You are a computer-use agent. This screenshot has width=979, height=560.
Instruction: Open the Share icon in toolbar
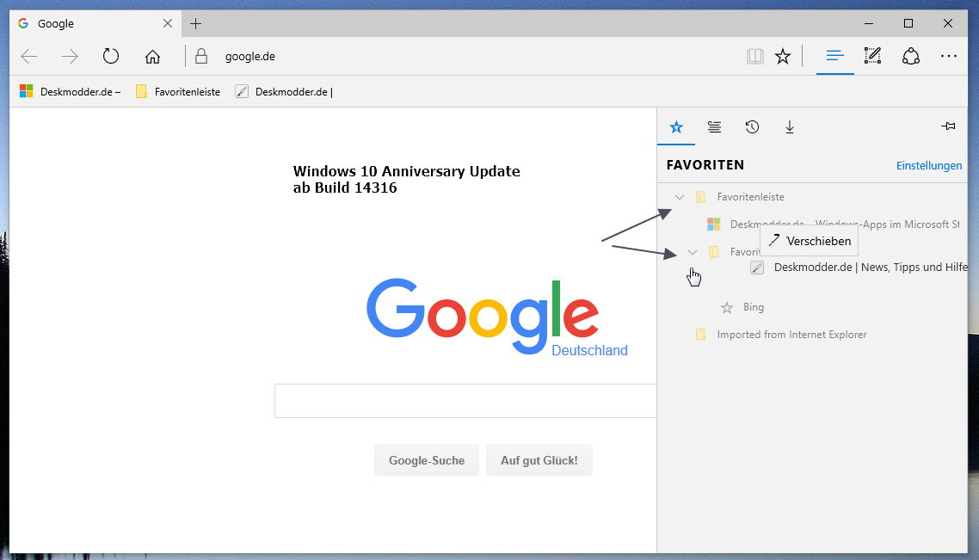[911, 56]
